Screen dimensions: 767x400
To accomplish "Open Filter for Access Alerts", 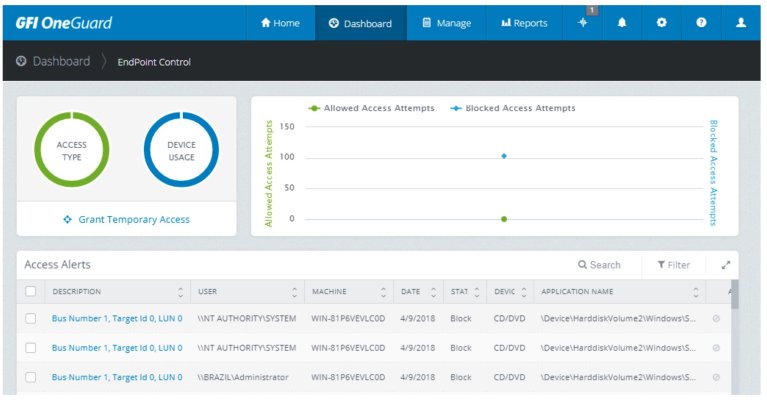I will pyautogui.click(x=673, y=265).
